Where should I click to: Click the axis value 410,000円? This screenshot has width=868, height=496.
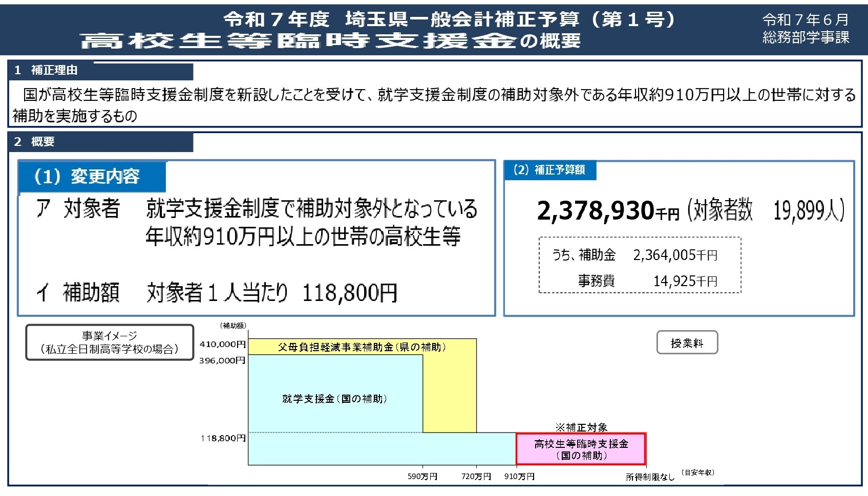pyautogui.click(x=223, y=344)
